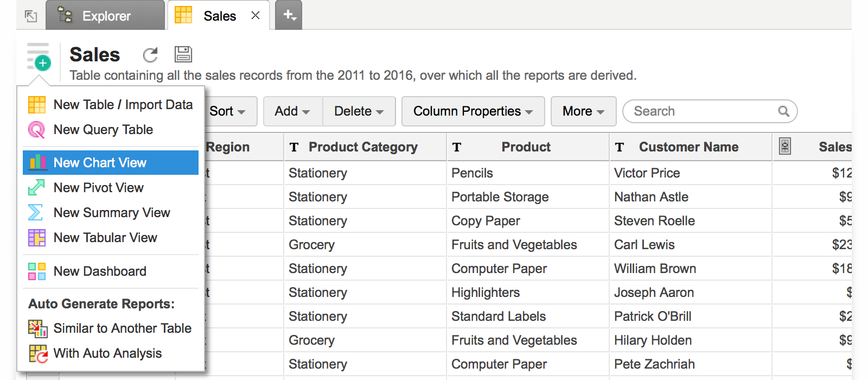This screenshot has height=380, width=868.
Task: Open the Delete dropdown button
Action: pos(359,111)
